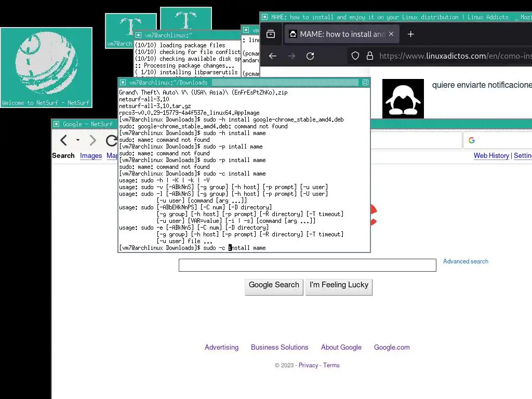
Task: Click the Google NetSurf window menu icon
Action: pos(57,124)
